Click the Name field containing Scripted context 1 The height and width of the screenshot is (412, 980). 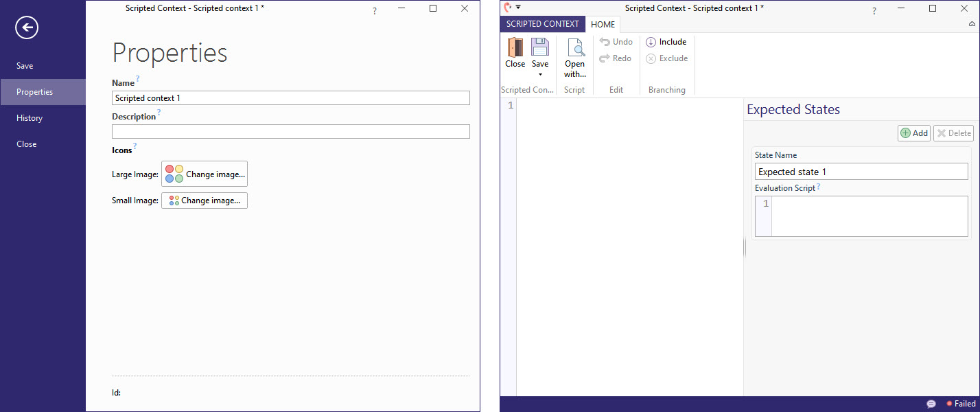pyautogui.click(x=290, y=98)
